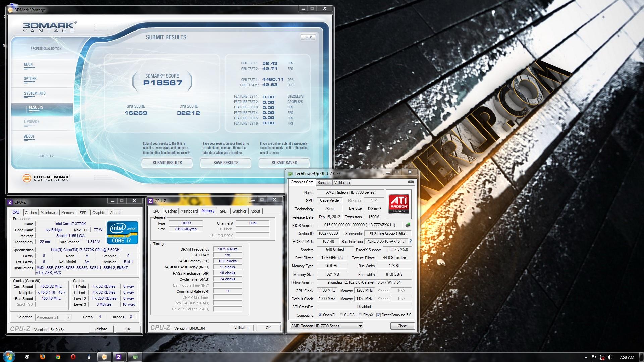The width and height of the screenshot is (644, 362).
Task: Select OPTIONS in 3DMark Vantage sidebar
Action: click(x=42, y=80)
